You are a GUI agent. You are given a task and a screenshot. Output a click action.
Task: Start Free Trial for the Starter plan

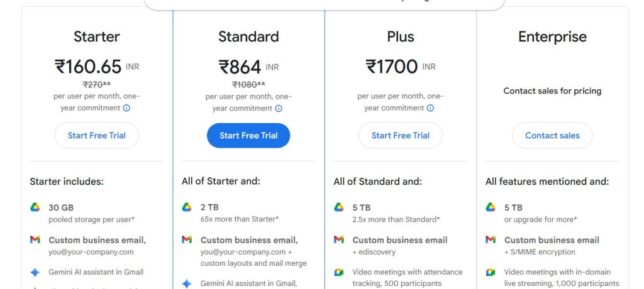click(x=97, y=136)
